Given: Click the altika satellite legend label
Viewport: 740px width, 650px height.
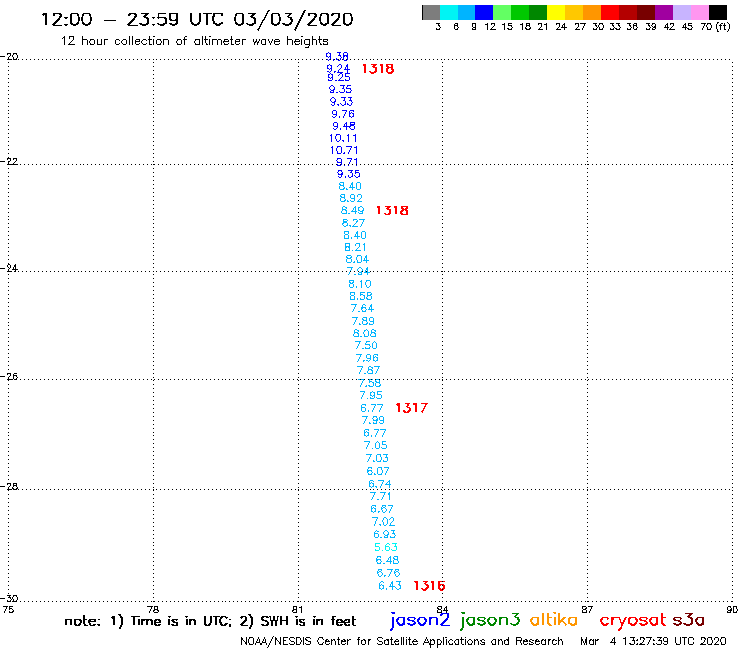Looking at the screenshot, I should pyautogui.click(x=554, y=619).
